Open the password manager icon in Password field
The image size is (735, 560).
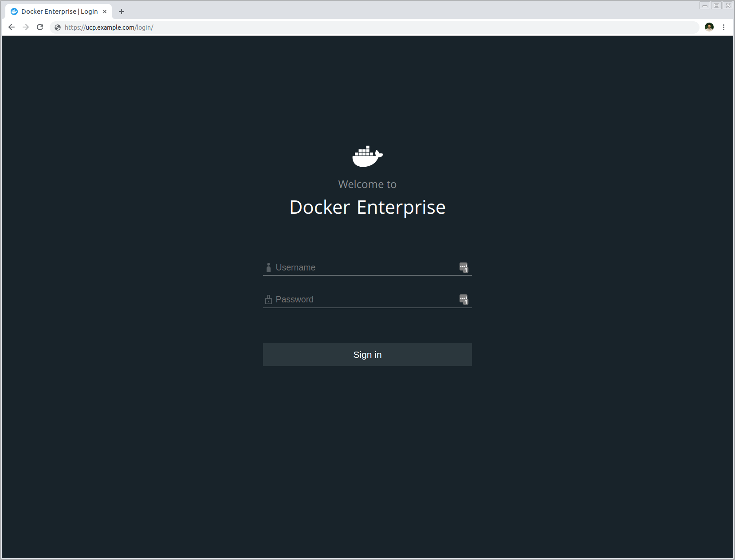[x=463, y=299]
